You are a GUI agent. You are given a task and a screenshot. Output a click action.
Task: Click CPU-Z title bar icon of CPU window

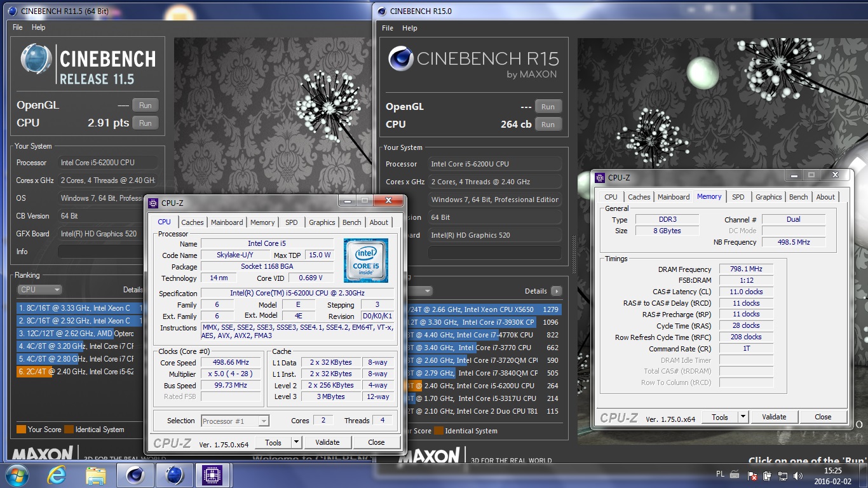(153, 203)
